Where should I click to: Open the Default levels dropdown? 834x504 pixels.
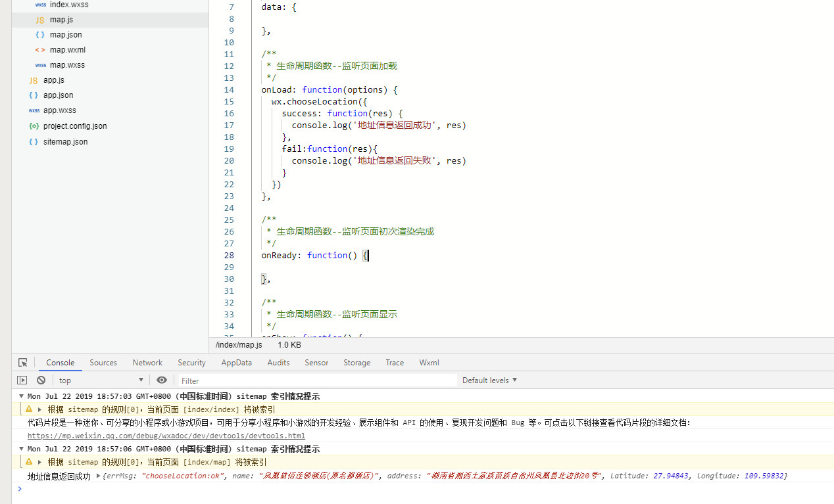tap(489, 380)
